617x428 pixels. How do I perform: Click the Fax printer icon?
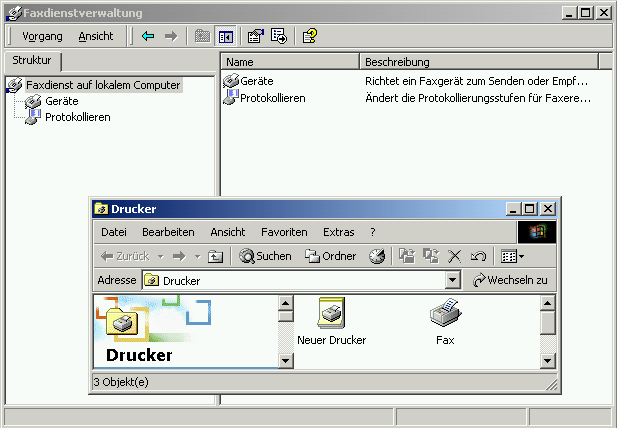[x=445, y=321]
